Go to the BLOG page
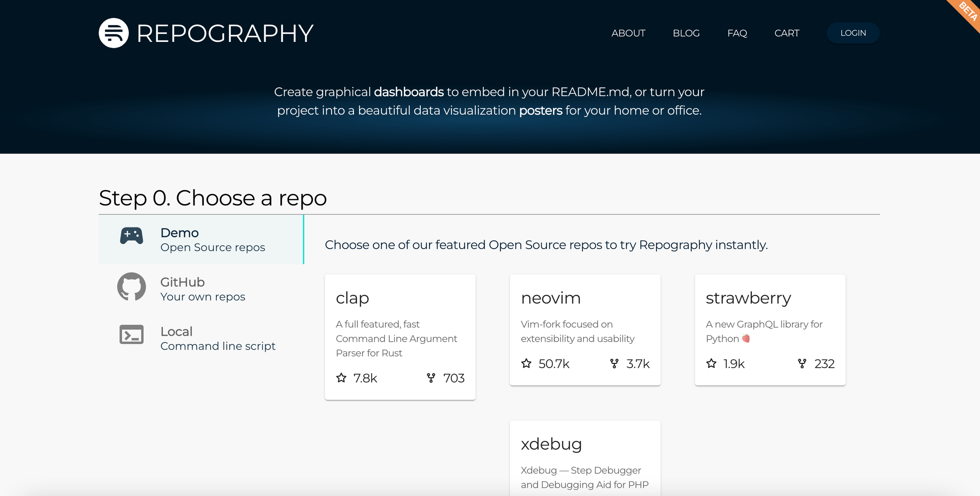 pyautogui.click(x=686, y=33)
